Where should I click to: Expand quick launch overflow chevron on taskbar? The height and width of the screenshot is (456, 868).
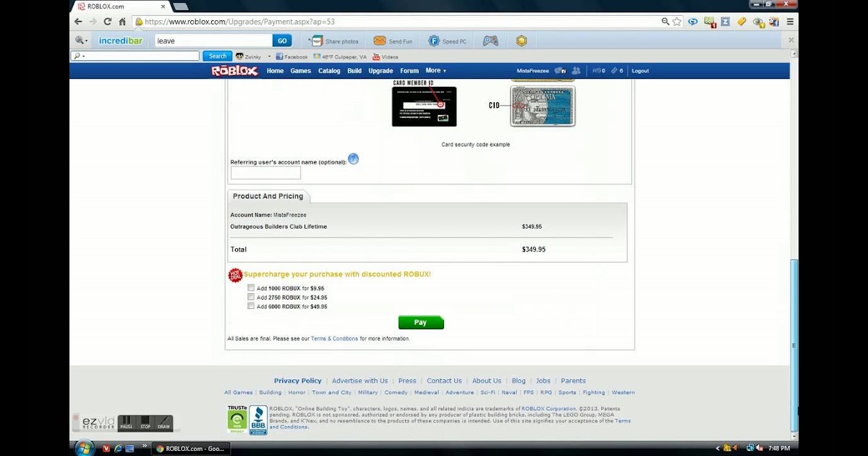tap(145, 447)
